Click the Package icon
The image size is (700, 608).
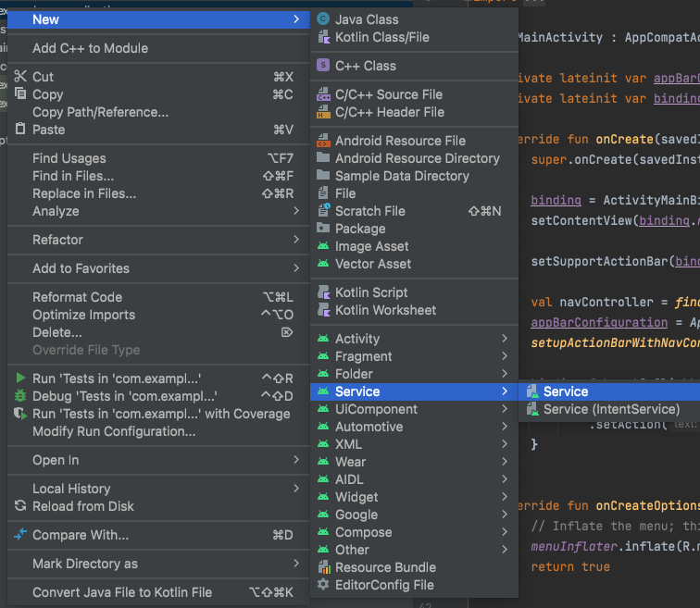click(323, 229)
